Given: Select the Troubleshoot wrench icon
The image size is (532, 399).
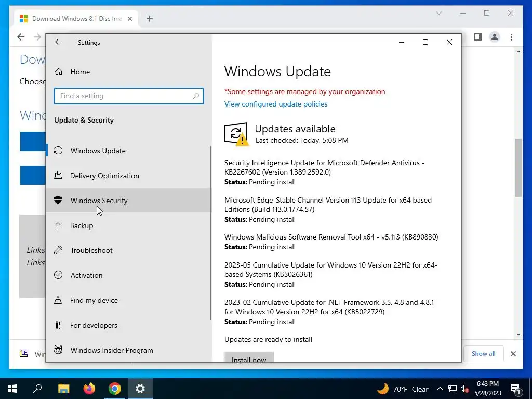Looking at the screenshot, I should [58, 250].
